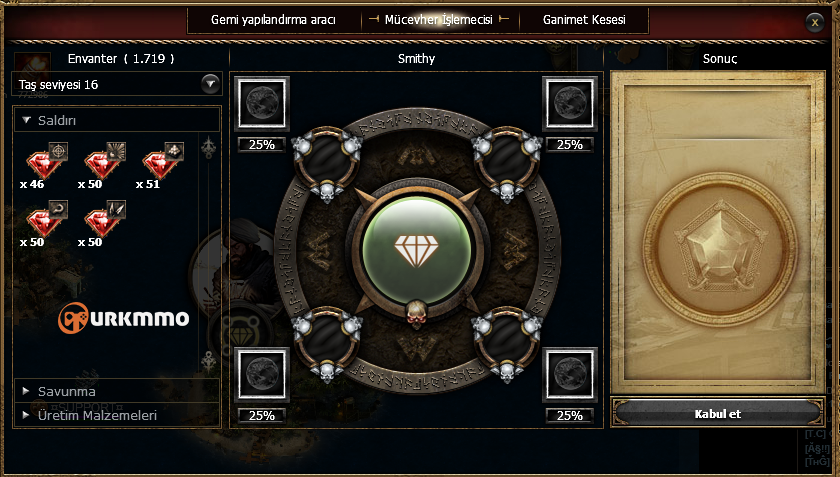This screenshot has width=840, height=477.
Task: Select the upper-left skull socket on ring
Action: 326,162
